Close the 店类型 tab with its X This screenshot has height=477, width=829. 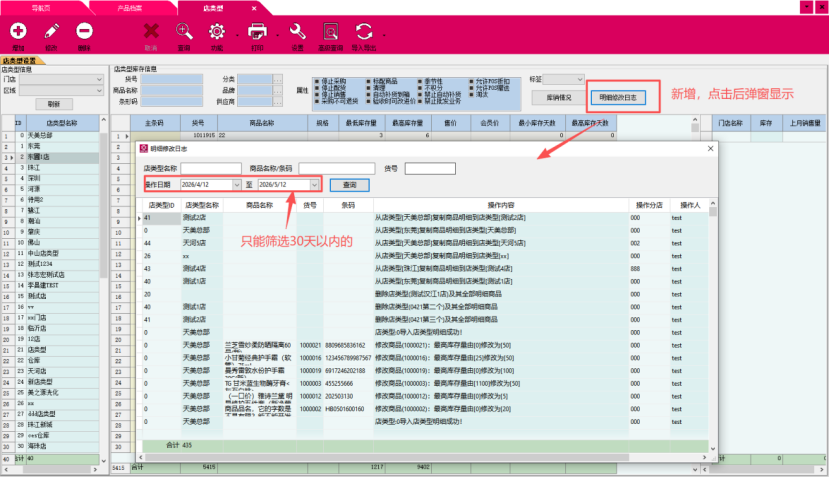click(254, 8)
